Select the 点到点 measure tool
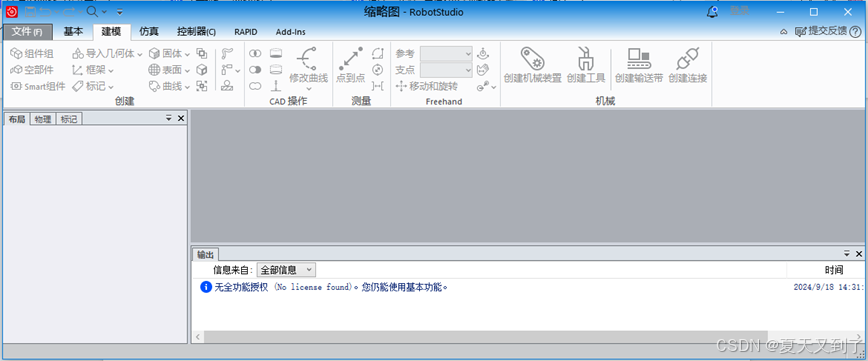Screen dimensions: 868x361 350,66
